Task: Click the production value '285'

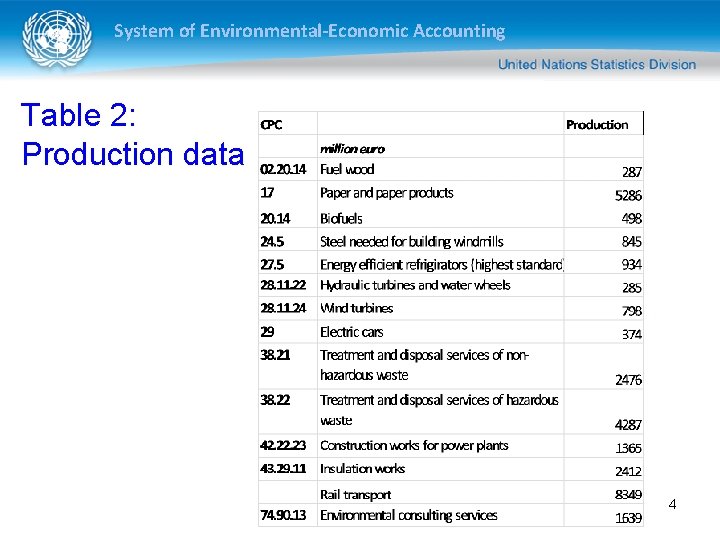Action: (632, 288)
